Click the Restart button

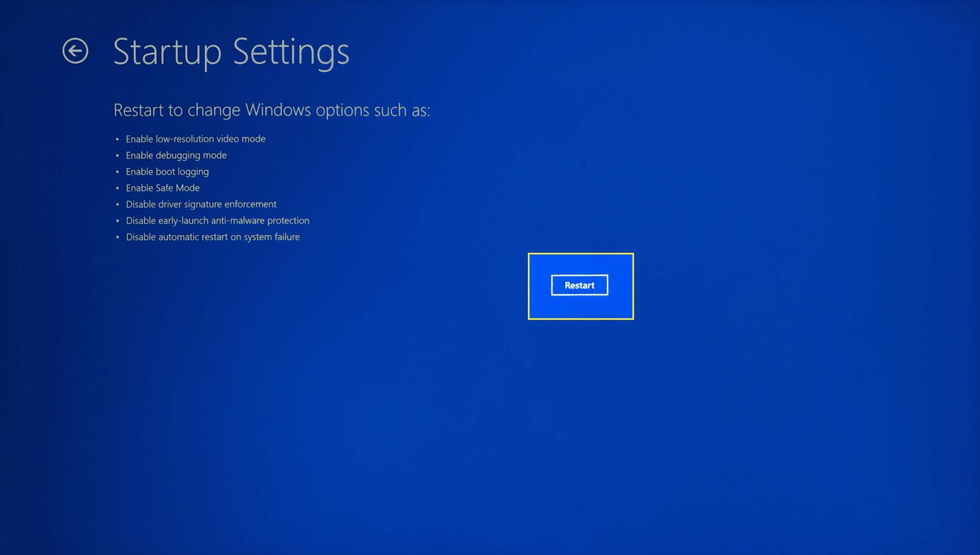tap(580, 285)
